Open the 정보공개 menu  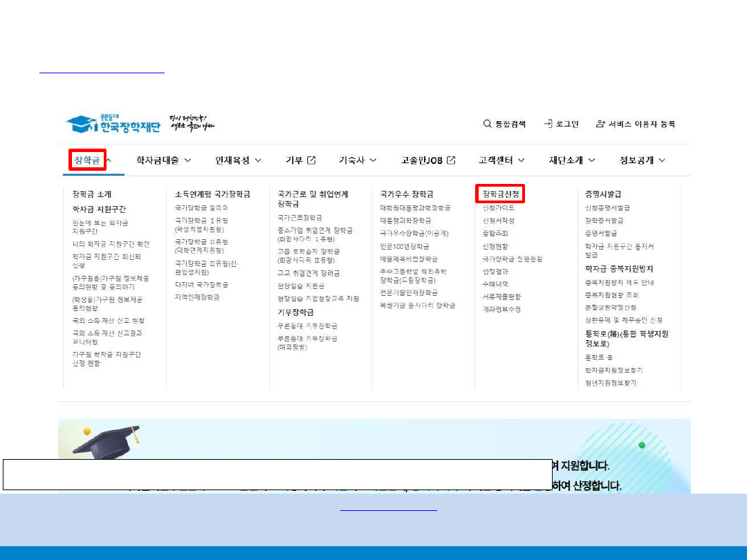pyautogui.click(x=662, y=160)
